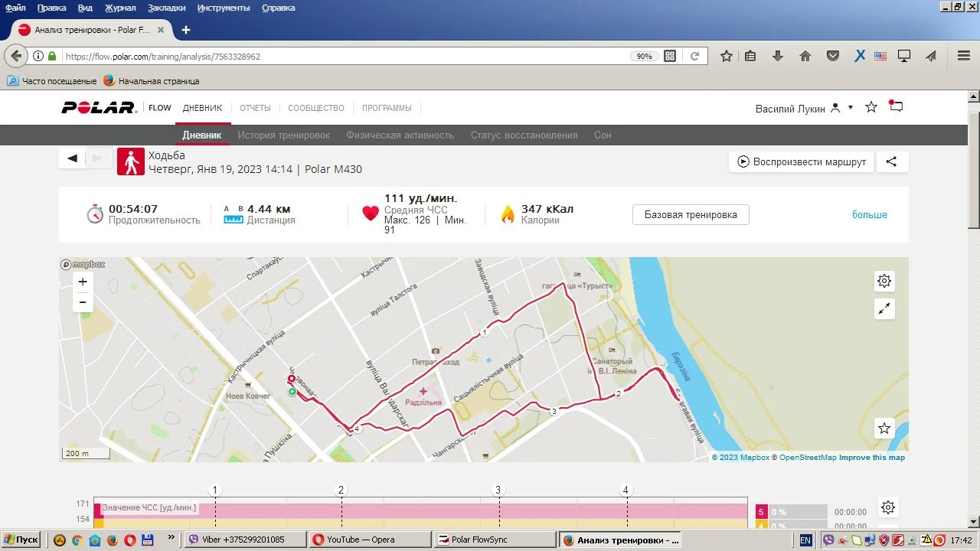The image size is (980, 551).
Task: Click the Начальная страница bookmark
Action: point(152,80)
